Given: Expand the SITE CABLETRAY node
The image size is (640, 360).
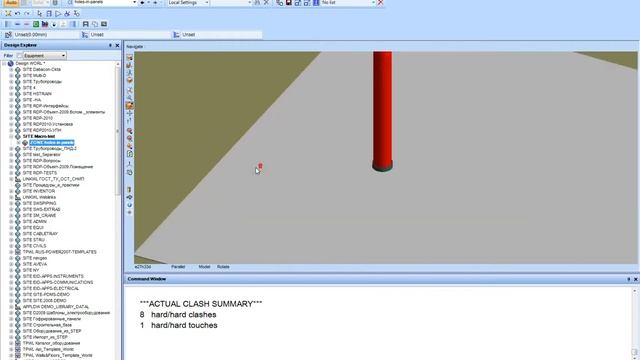Looking at the screenshot, I should [11, 234].
